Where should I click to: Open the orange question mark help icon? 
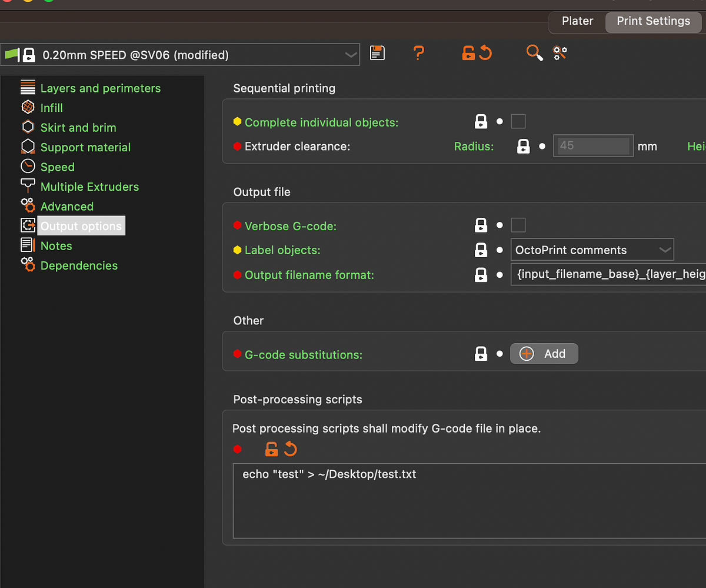point(419,53)
